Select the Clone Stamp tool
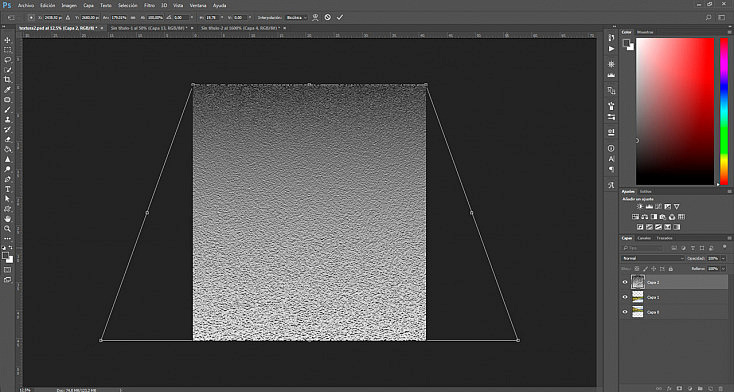Screen dimensions: 734x392 coord(7,119)
